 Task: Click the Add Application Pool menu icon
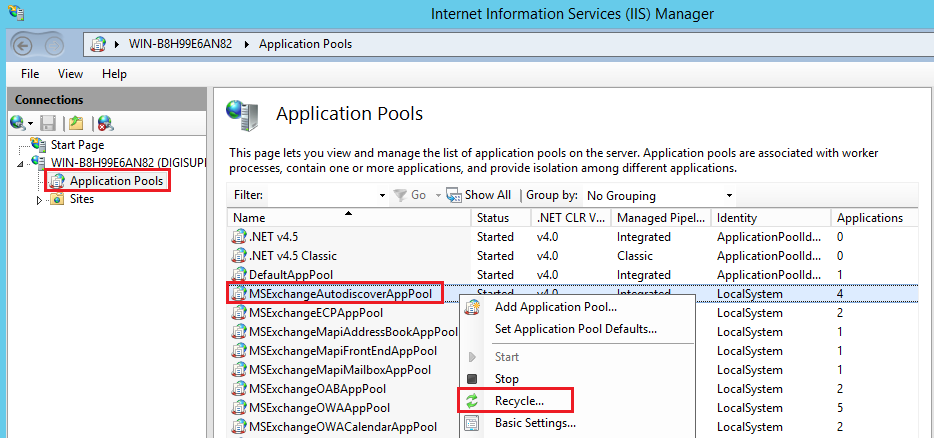click(472, 307)
